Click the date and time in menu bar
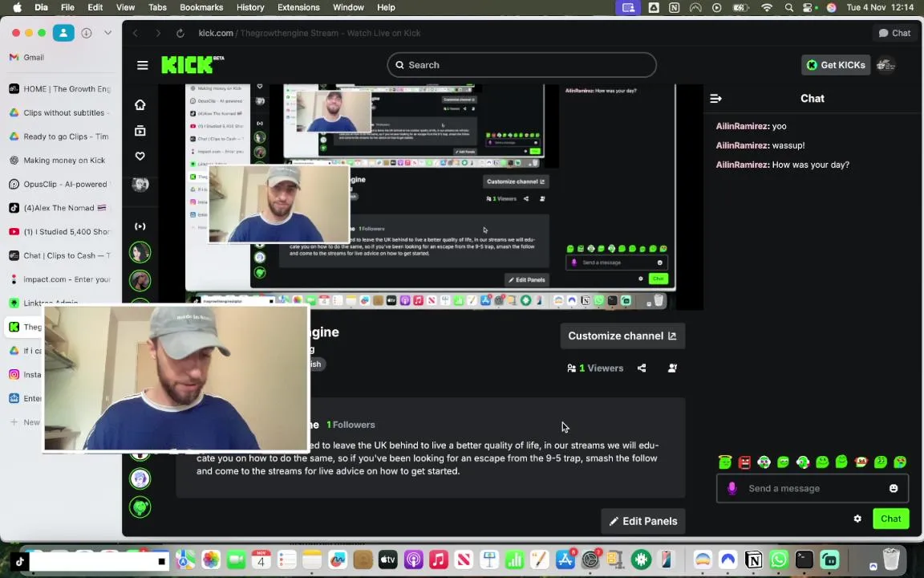924x578 pixels. (881, 8)
